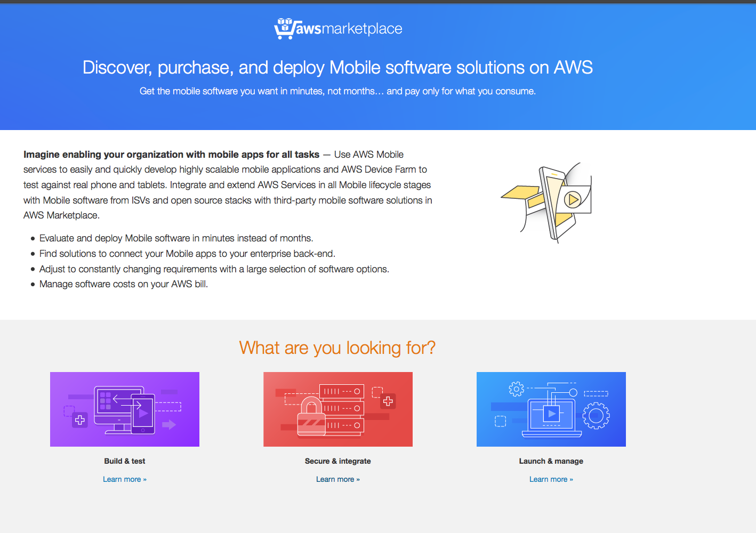This screenshot has width=756, height=533.
Task: Click the subheading 'Get the mobile software you want in minutes'
Action: coord(337,91)
